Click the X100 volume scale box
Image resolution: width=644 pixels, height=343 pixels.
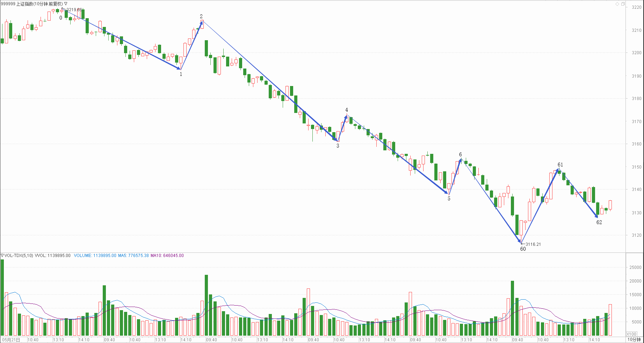631,334
